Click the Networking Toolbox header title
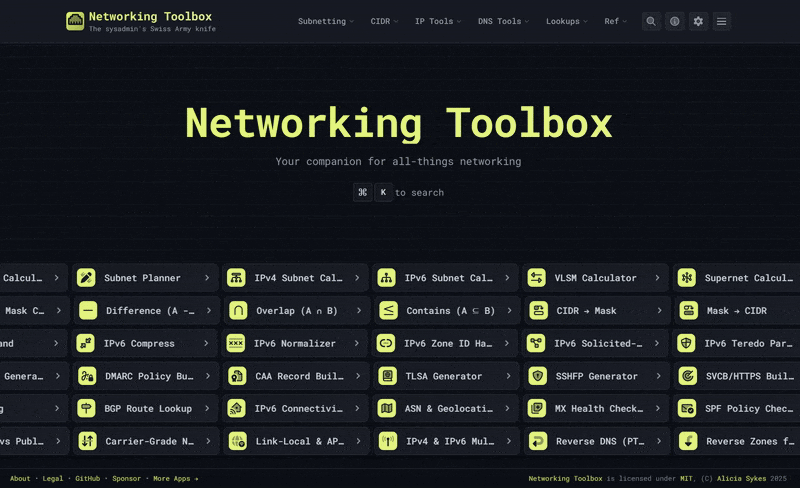Image resolution: width=800 pixels, height=488 pixels. point(150,16)
